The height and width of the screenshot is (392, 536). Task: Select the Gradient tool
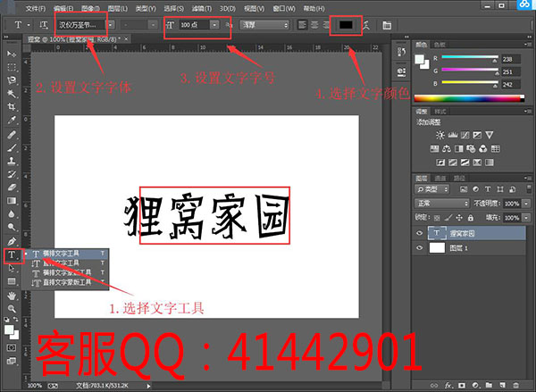pyautogui.click(x=12, y=201)
